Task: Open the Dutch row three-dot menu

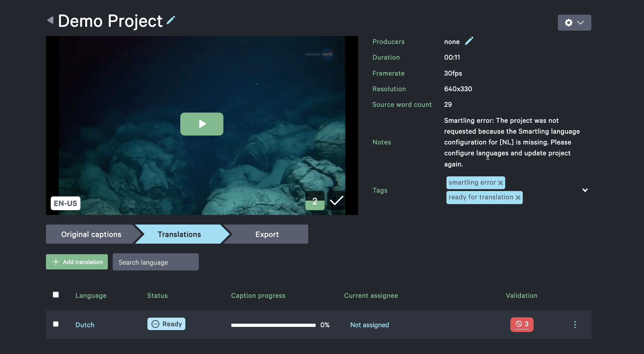Action: tap(575, 325)
